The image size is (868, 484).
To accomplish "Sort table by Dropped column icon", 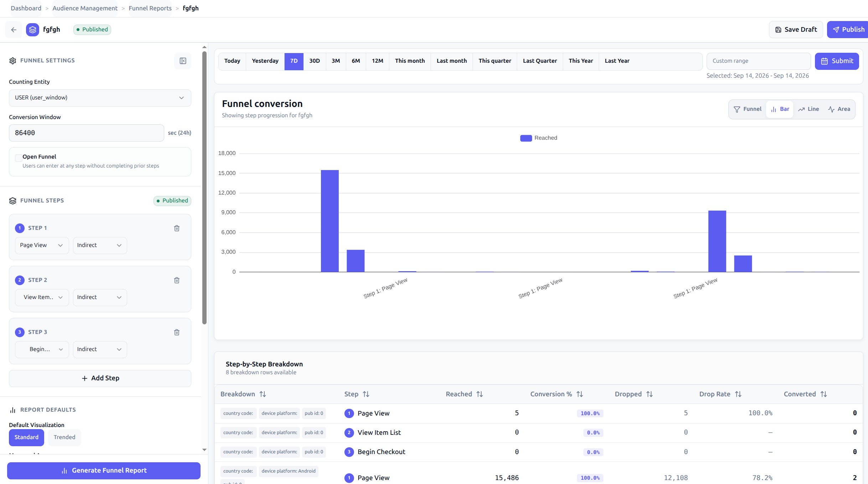I will click(650, 394).
